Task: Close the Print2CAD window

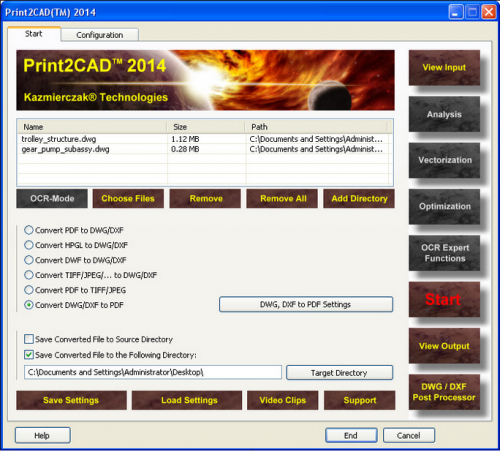Action: pos(489,12)
